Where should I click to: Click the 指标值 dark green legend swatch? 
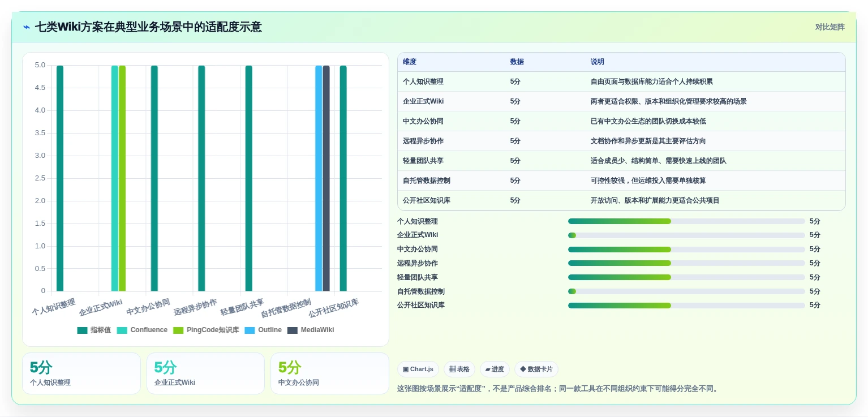(x=83, y=330)
